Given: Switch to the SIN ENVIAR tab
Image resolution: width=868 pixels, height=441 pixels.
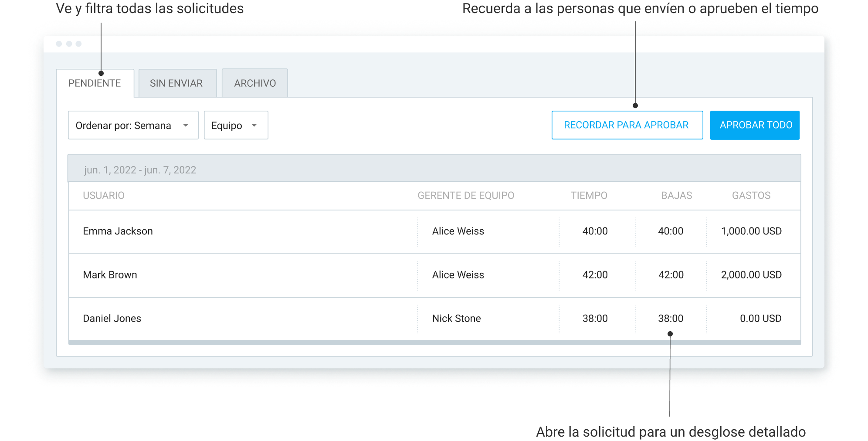Looking at the screenshot, I should tap(176, 83).
